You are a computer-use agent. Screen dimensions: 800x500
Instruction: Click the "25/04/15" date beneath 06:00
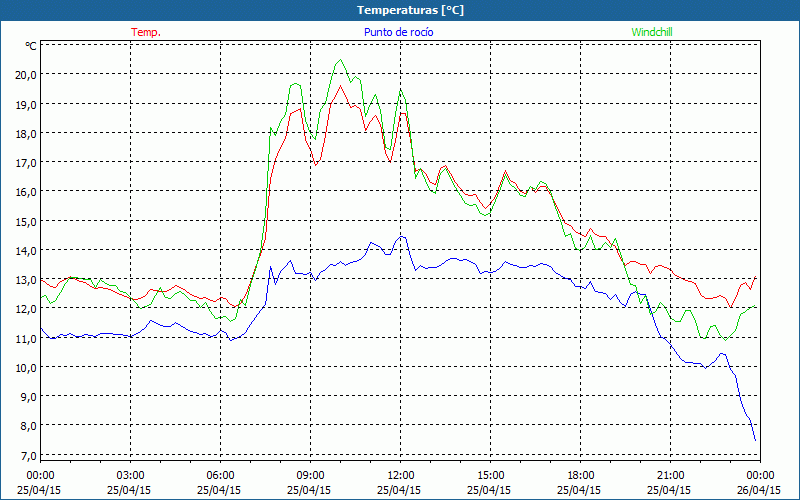coord(219,490)
